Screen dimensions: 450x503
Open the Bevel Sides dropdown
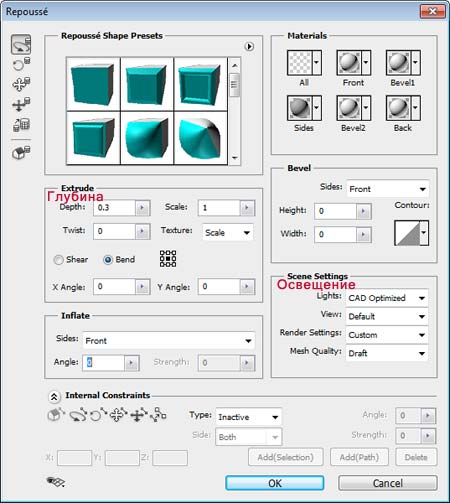388,189
